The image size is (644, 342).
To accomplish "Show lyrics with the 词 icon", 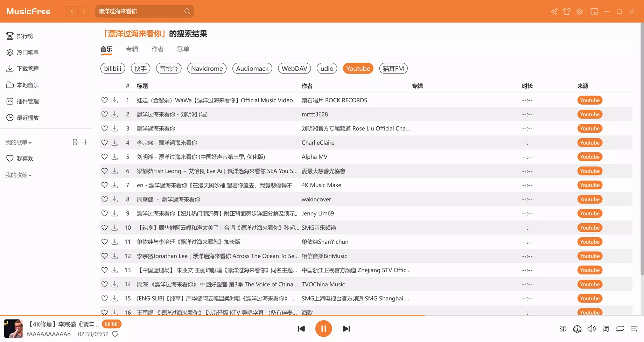I will [x=605, y=329].
